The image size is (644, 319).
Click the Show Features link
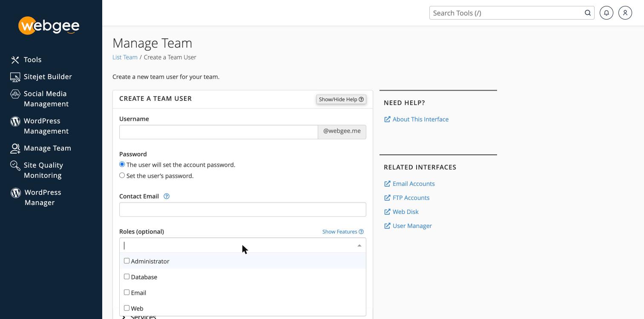[343, 231]
